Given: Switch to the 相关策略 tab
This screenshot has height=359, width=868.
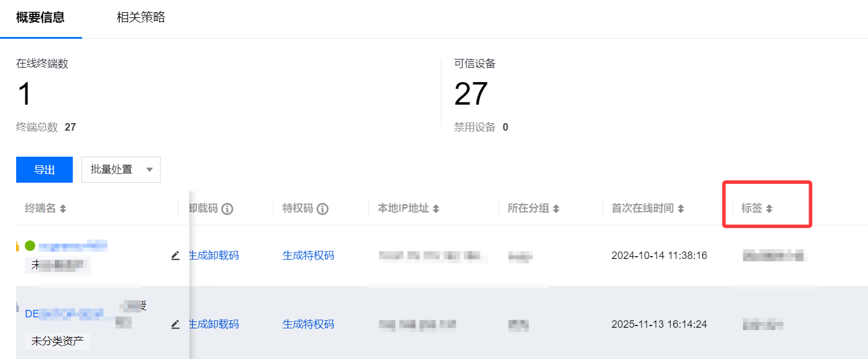Looking at the screenshot, I should pos(141,17).
